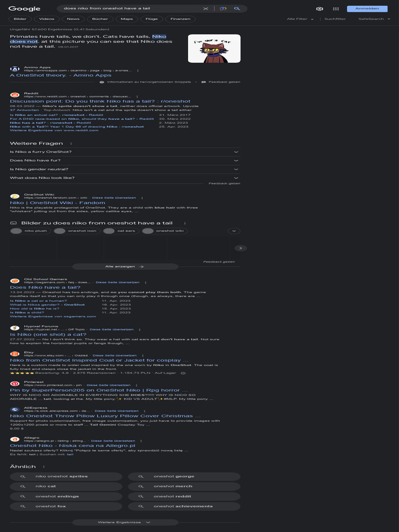Open the settings gear icon
Viewport: 399px width, 532px height.
[x=320, y=9]
